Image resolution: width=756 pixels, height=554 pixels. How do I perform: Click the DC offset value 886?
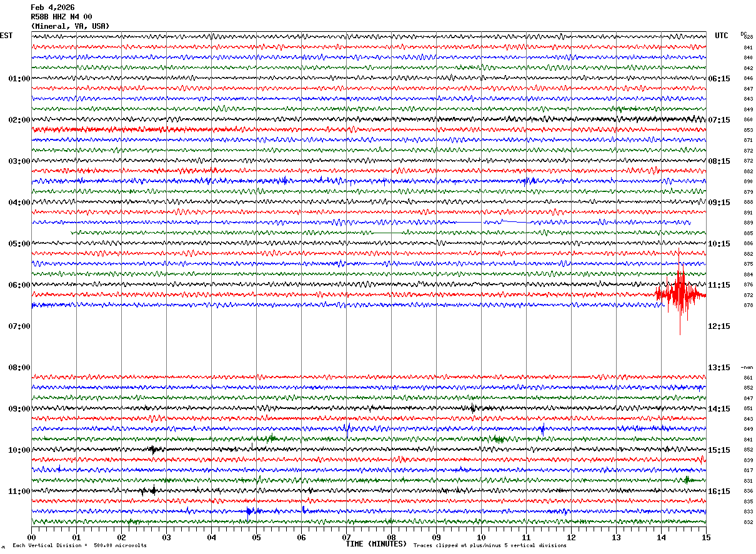click(749, 244)
